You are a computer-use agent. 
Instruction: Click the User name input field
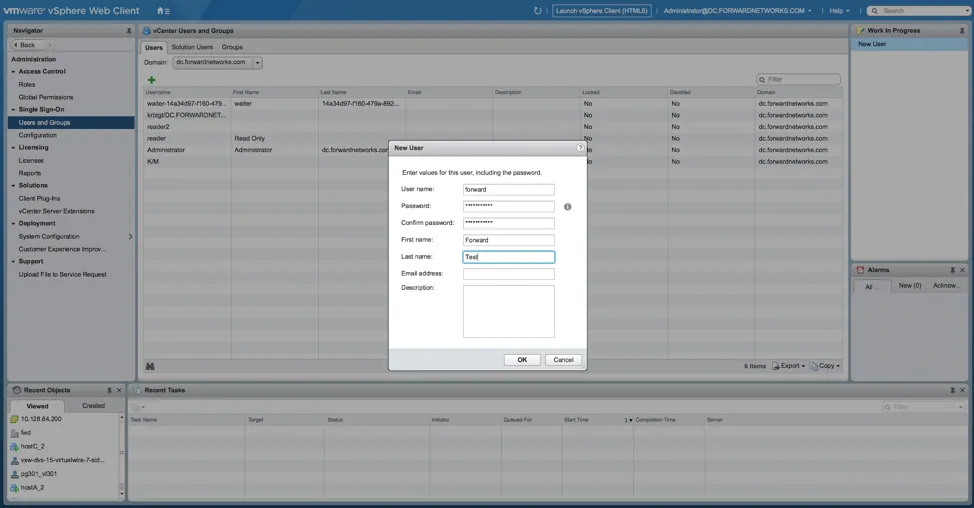(x=509, y=189)
